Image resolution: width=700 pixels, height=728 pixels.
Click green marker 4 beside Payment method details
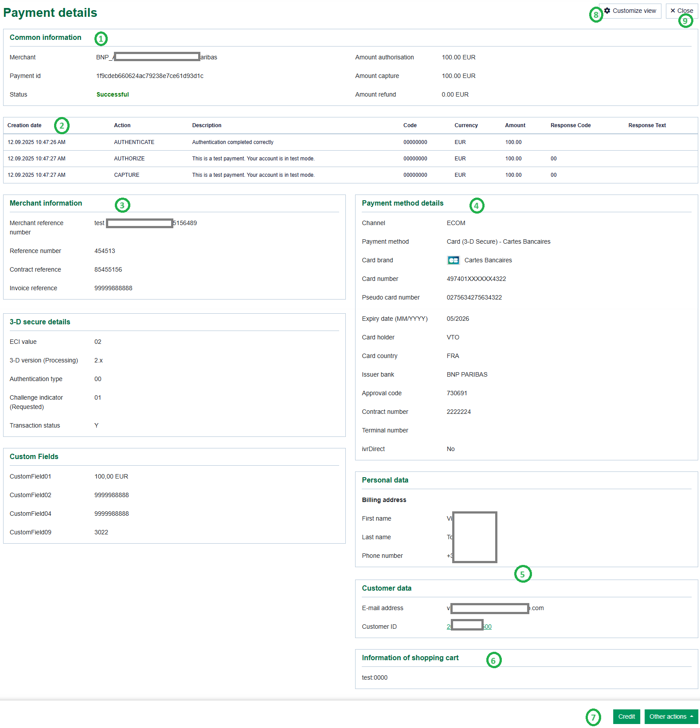point(477,206)
